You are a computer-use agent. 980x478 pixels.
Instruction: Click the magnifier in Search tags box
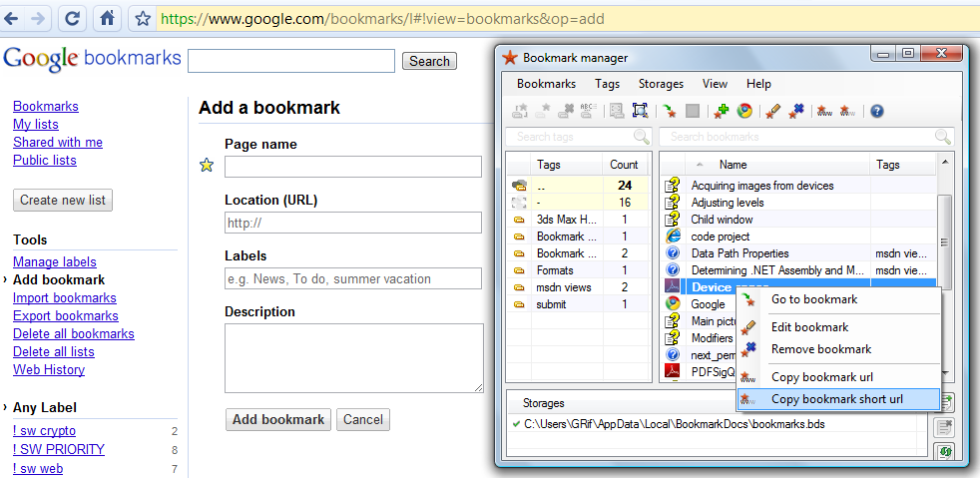(x=642, y=137)
